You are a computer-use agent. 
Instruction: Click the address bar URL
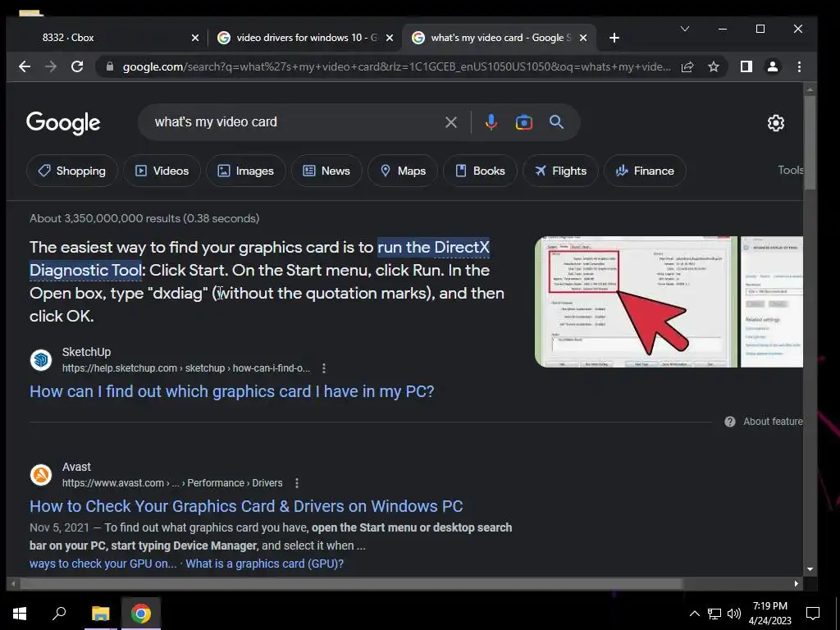396,67
